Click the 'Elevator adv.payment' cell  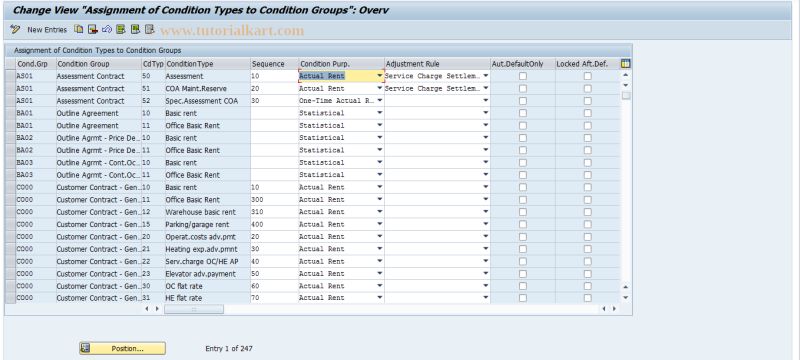click(207, 274)
